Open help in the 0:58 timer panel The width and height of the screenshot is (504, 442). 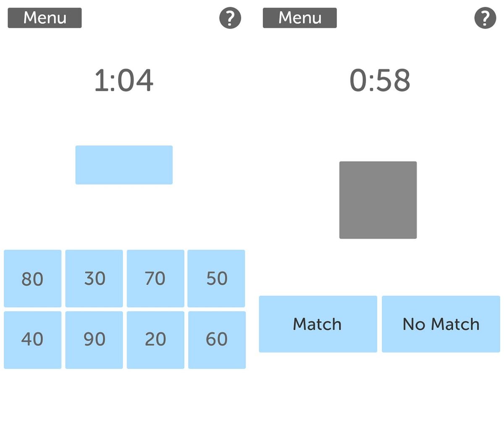coord(485,18)
